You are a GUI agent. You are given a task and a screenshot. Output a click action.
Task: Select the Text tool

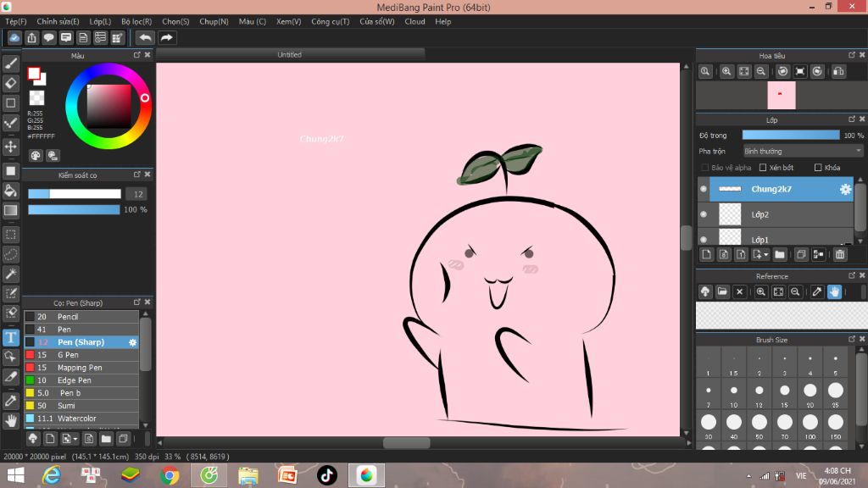point(10,337)
